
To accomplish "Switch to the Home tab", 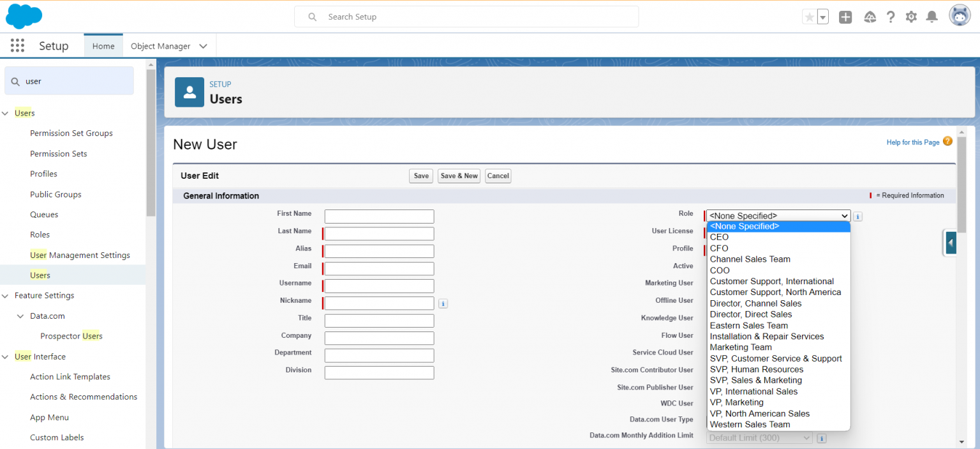I will [103, 46].
